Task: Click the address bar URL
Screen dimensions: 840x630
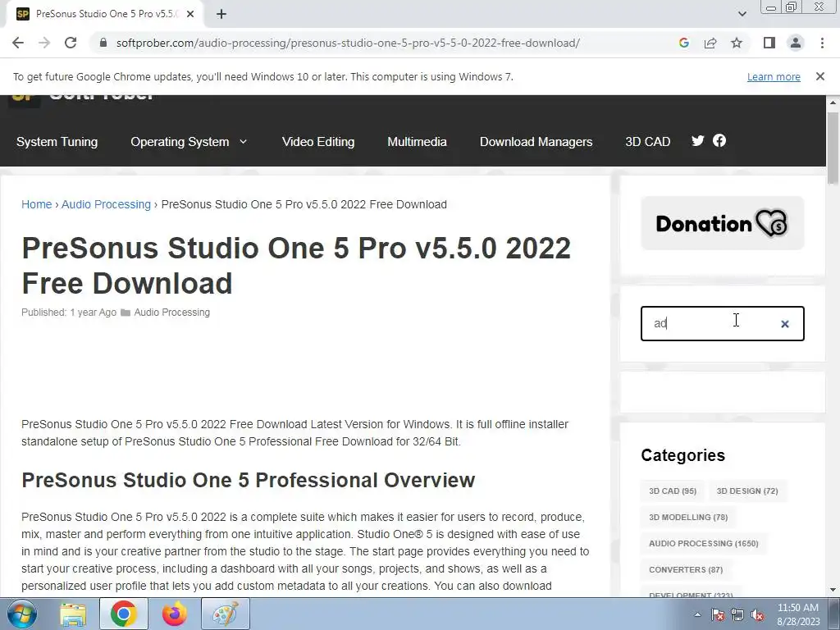Action: [348, 43]
